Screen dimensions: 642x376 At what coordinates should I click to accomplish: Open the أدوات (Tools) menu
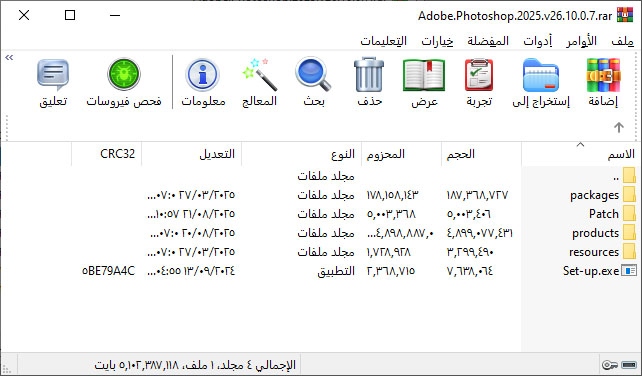pyautogui.click(x=538, y=41)
